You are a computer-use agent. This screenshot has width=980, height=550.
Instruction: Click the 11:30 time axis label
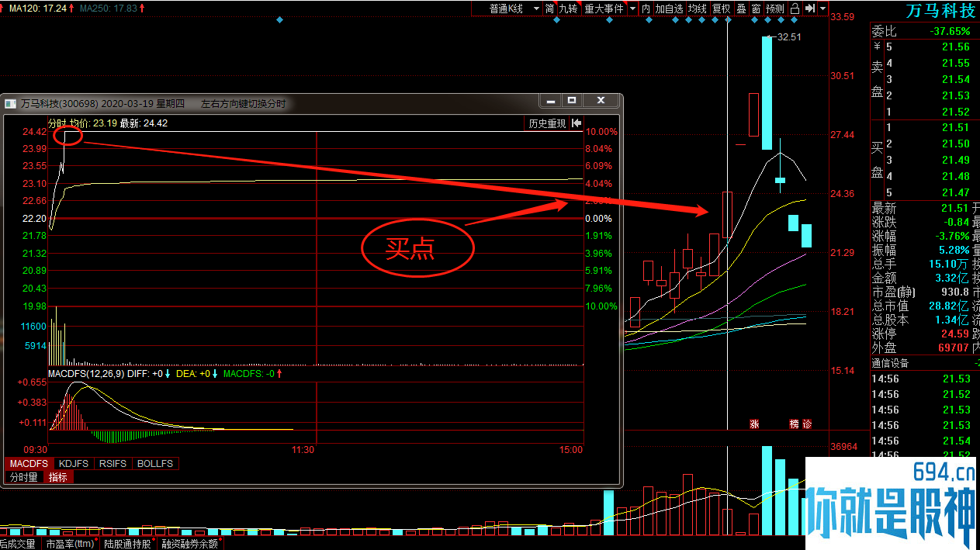point(303,450)
